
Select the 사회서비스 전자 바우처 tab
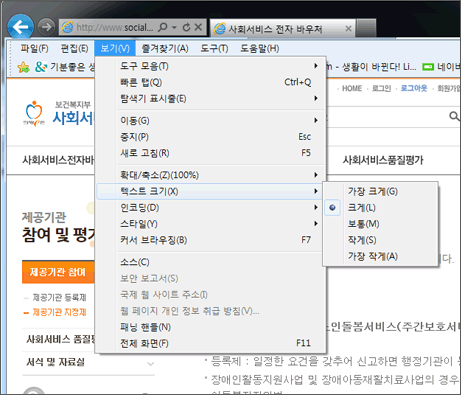pos(283,29)
